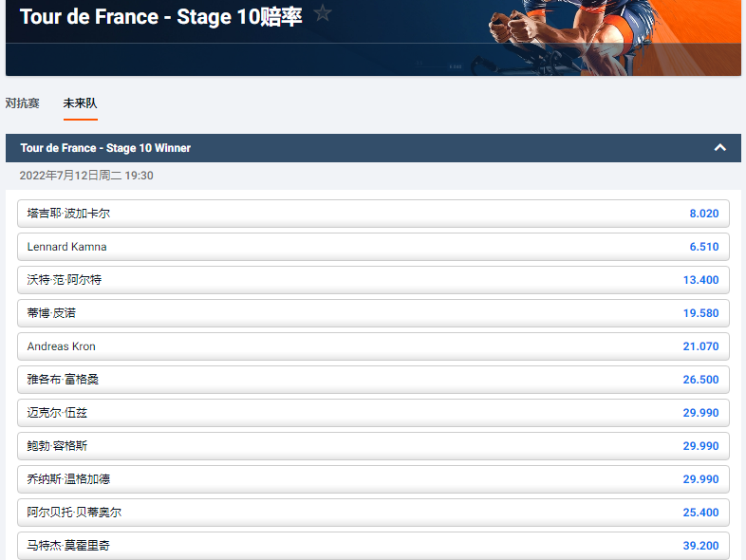Choose 迈克尔·伍兹 odds row
Viewport: 746px width, 560px height.
(373, 413)
